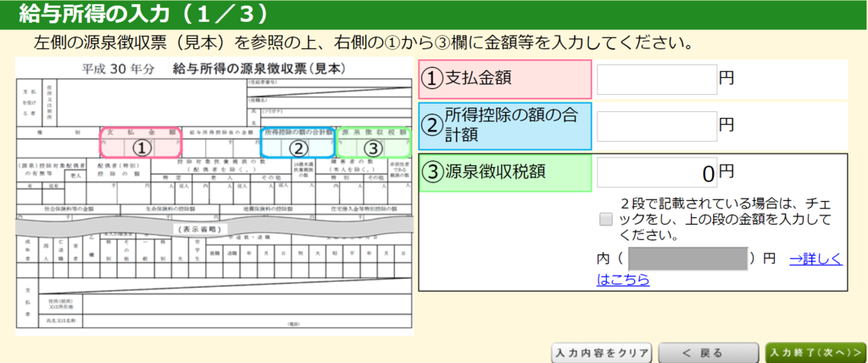The image size is (868, 363).
Task: Click the (表示省略) label in sample slip
Action: click(x=200, y=230)
